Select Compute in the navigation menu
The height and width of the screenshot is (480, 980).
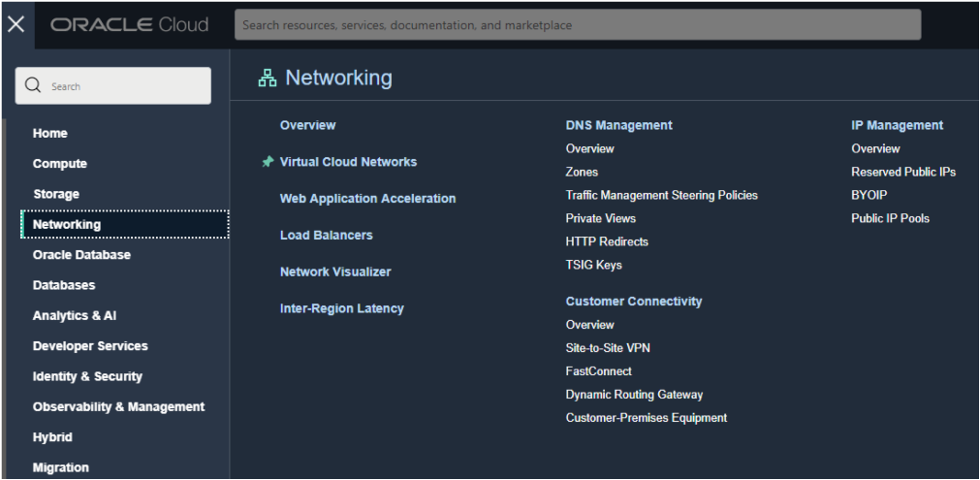[60, 164]
